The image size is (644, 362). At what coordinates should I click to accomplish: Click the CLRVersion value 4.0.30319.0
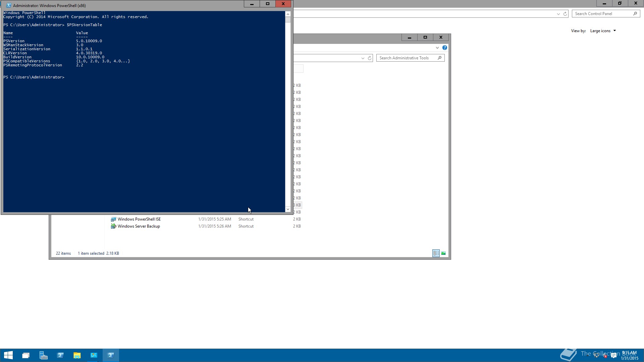click(89, 53)
